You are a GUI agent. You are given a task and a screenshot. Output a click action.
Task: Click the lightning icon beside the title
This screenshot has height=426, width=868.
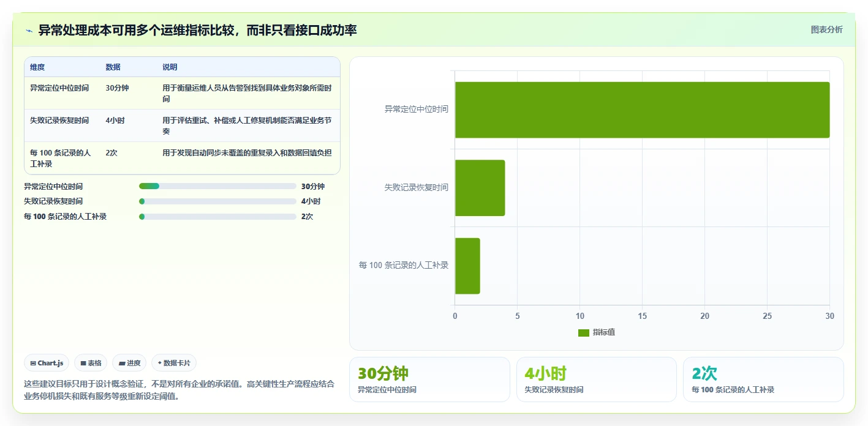click(29, 30)
